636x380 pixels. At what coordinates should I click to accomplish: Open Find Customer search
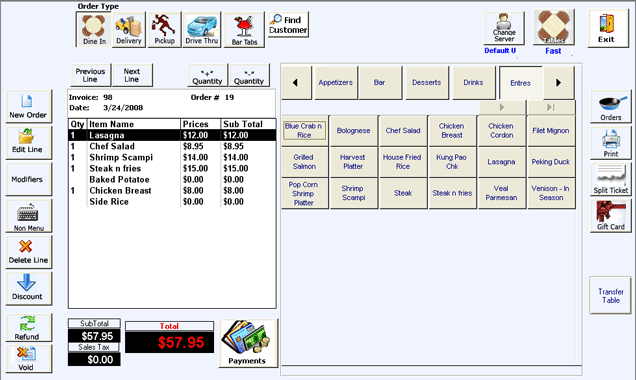tap(288, 25)
